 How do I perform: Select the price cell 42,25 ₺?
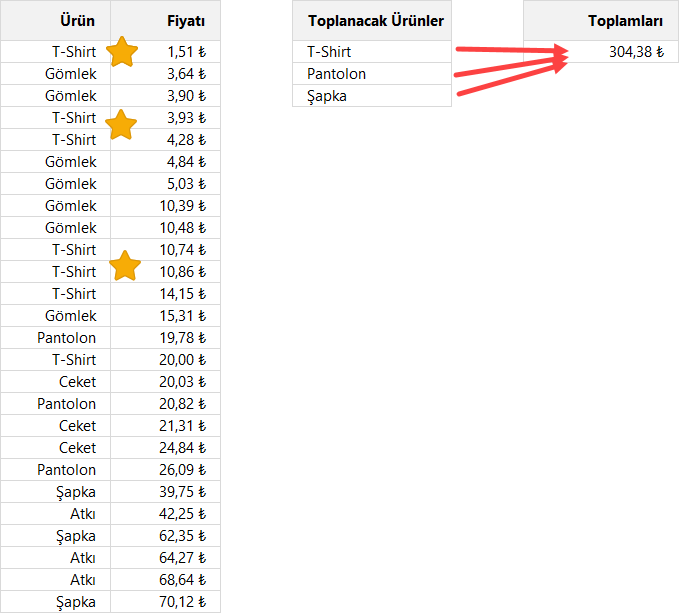pyautogui.click(x=165, y=514)
